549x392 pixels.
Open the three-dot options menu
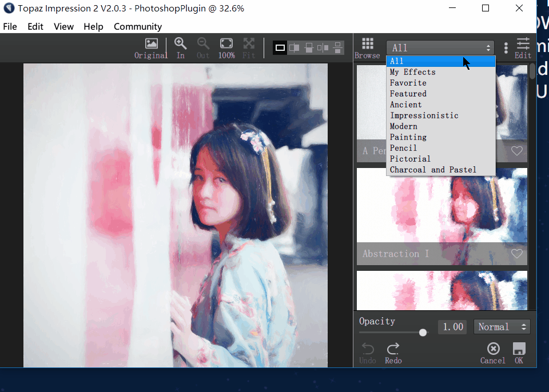point(506,48)
